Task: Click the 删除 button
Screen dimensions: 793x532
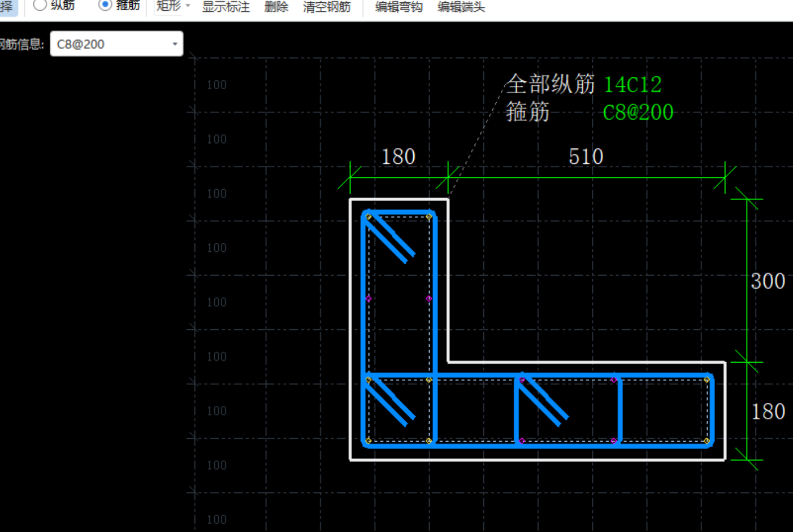Action: [x=276, y=7]
